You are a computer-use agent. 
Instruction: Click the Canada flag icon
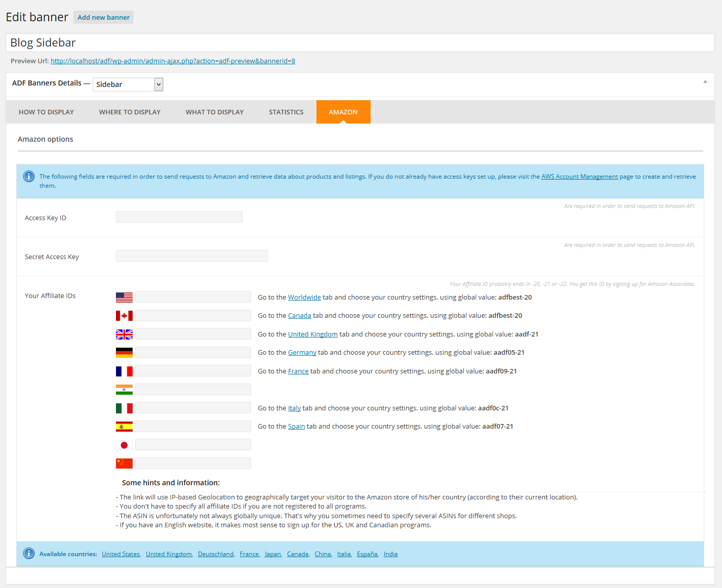(124, 316)
